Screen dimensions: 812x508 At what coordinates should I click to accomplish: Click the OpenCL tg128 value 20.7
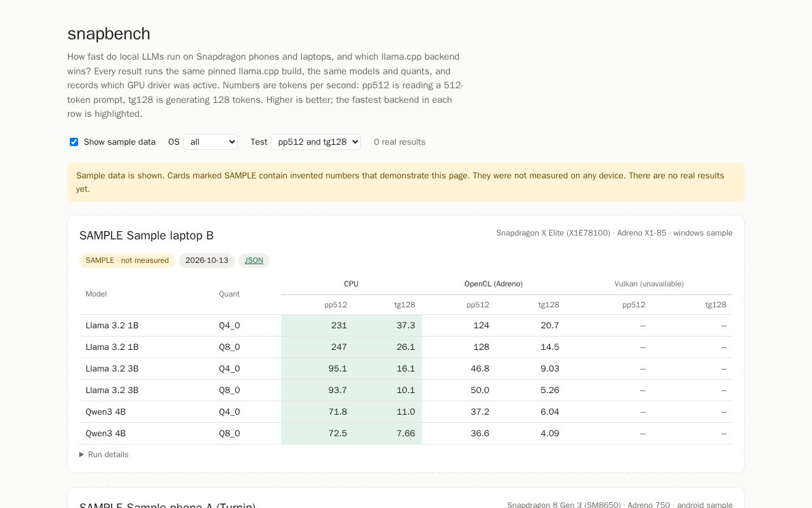pos(550,326)
